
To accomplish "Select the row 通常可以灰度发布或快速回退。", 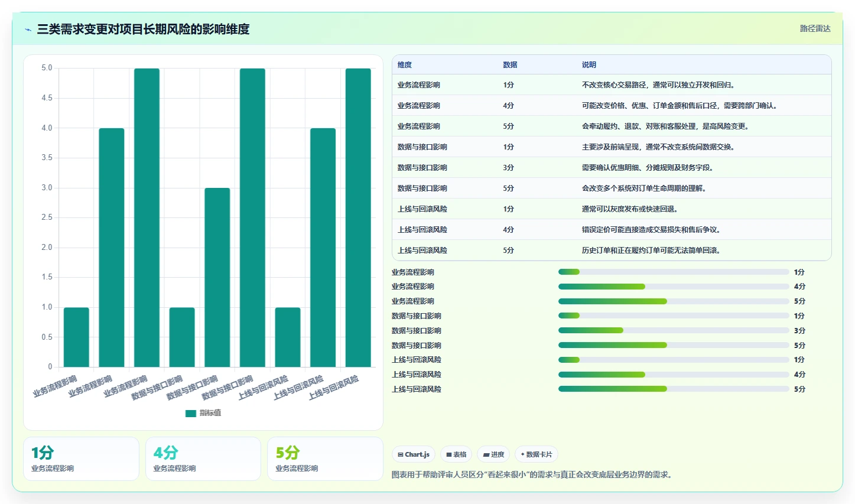I will click(x=612, y=209).
